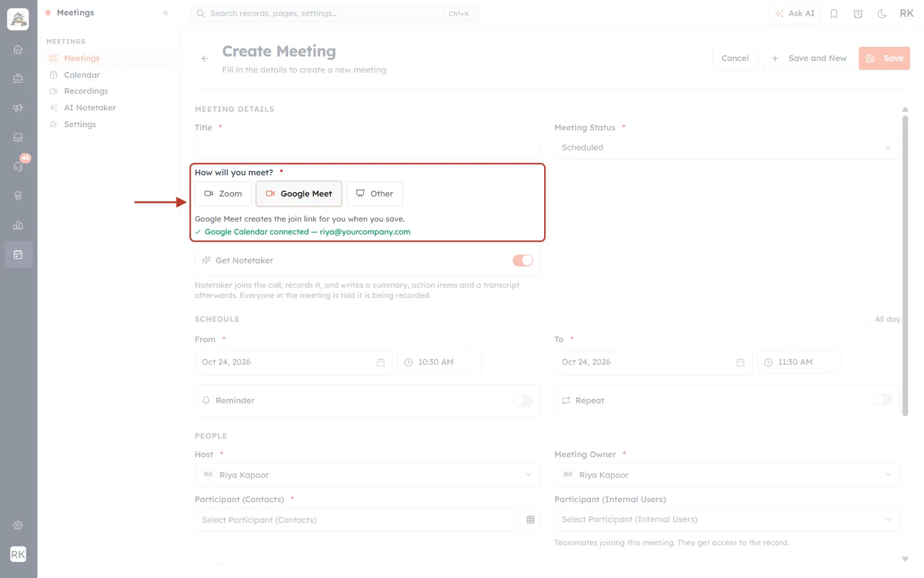
Task: Collapse the Meetings sidebar with the double chevron
Action: tap(166, 13)
